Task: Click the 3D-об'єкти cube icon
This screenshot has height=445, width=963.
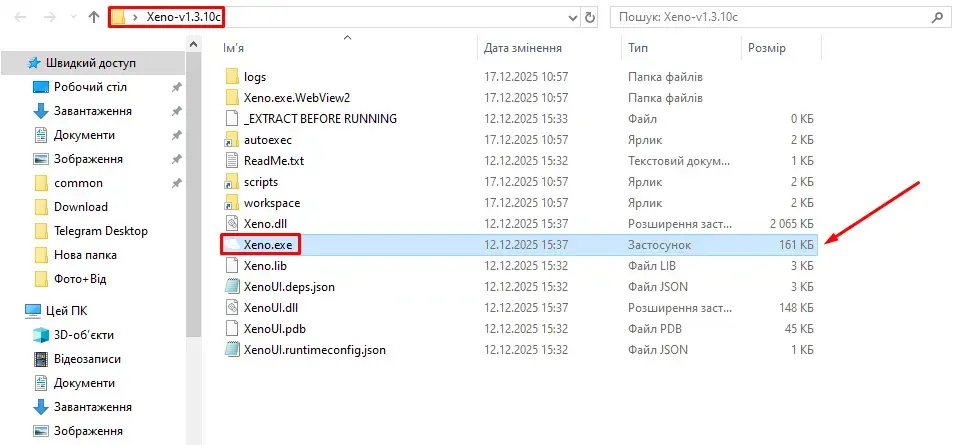Action: (x=41, y=335)
